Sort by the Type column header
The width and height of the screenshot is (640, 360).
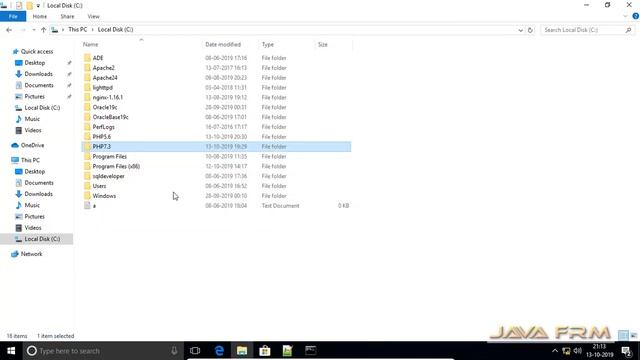tap(268, 44)
